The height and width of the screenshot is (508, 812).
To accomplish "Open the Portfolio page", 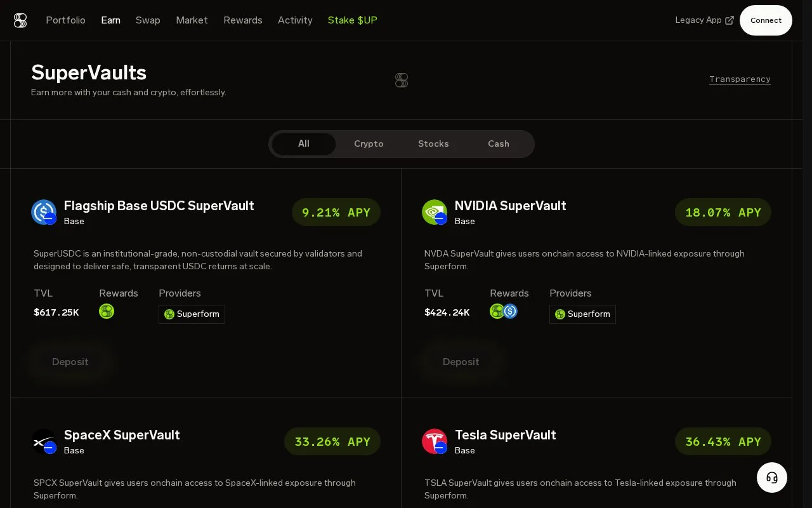I will [65, 20].
